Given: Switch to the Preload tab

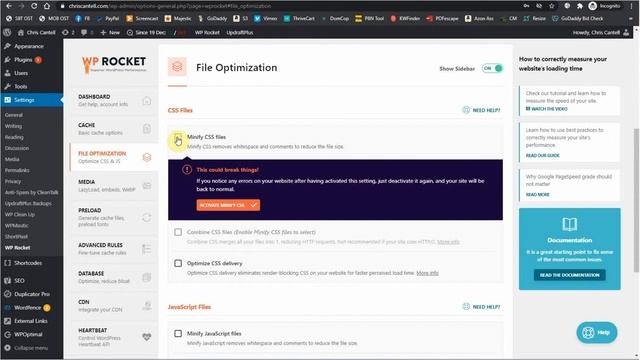Looking at the screenshot, I should [x=114, y=217].
